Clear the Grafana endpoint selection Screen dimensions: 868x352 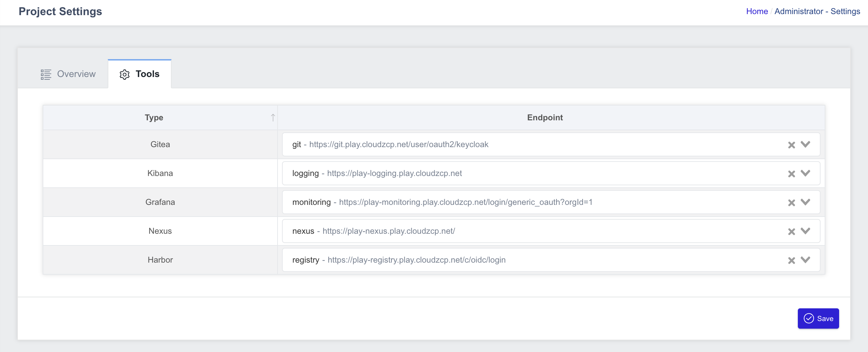coord(791,203)
